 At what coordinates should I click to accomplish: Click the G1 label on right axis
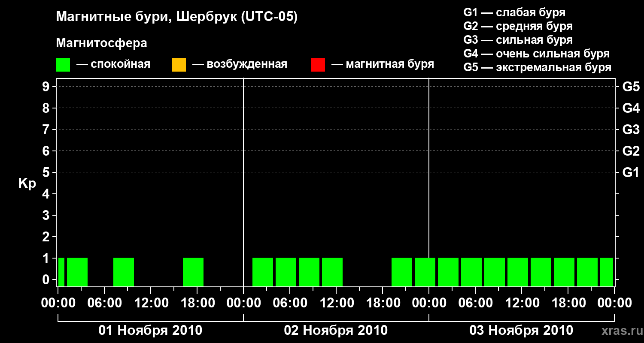pos(631,172)
